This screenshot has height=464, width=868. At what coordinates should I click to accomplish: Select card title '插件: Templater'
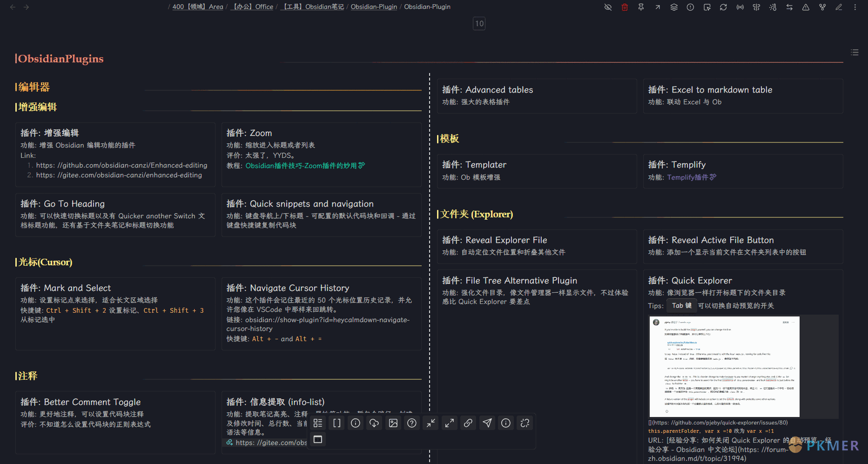click(474, 165)
